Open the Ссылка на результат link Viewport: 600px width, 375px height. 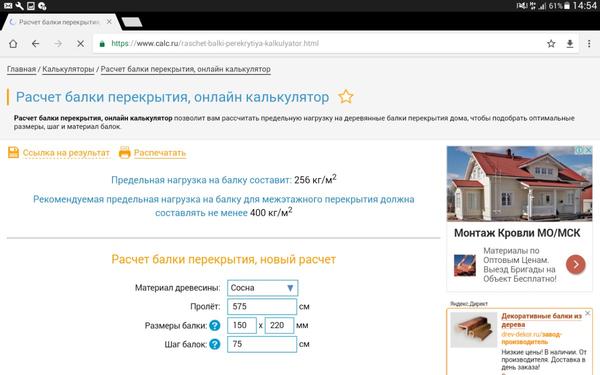click(x=66, y=153)
